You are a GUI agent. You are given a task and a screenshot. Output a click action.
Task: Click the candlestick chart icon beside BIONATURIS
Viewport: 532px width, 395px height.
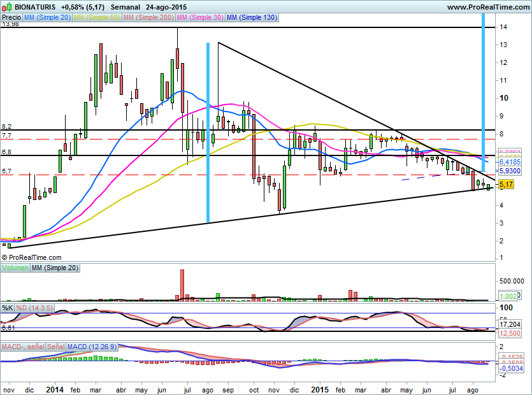point(7,6)
